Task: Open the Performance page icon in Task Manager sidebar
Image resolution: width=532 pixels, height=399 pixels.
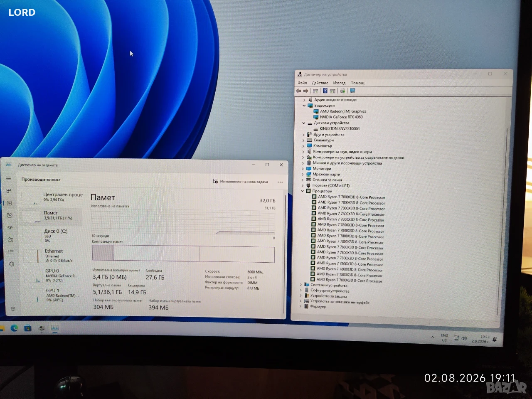Action: [x=9, y=203]
